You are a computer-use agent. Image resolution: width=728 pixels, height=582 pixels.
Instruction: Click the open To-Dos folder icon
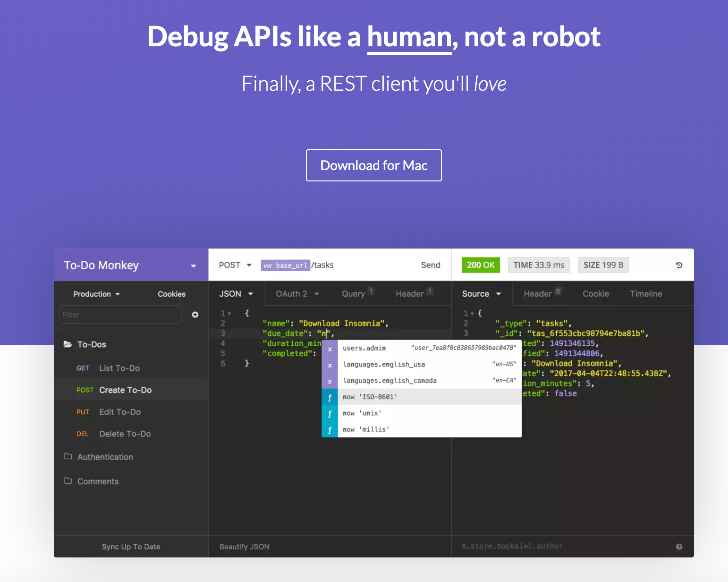68,344
